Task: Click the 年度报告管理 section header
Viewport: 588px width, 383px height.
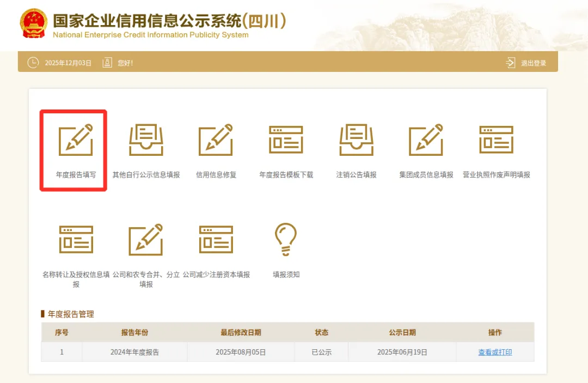Action: coord(71,314)
